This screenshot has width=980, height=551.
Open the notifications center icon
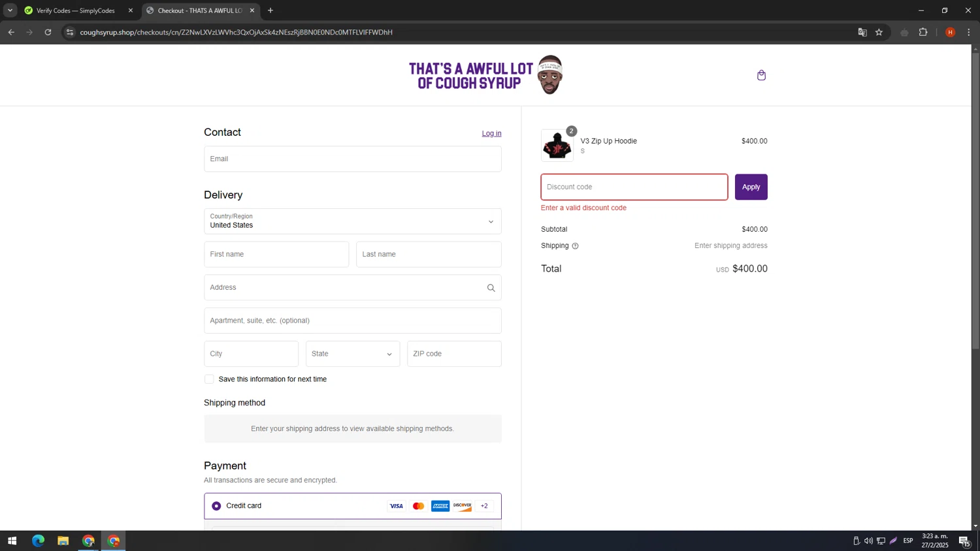pyautogui.click(x=964, y=541)
